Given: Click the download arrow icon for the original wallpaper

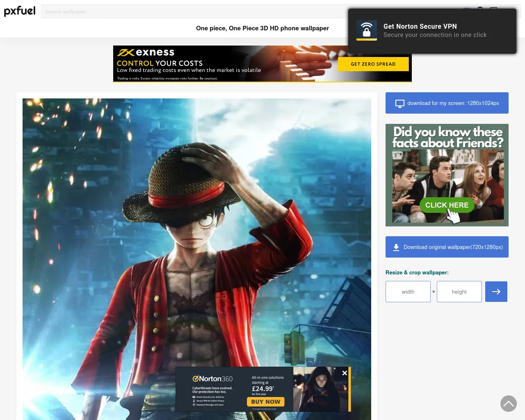Looking at the screenshot, I should 396,247.
